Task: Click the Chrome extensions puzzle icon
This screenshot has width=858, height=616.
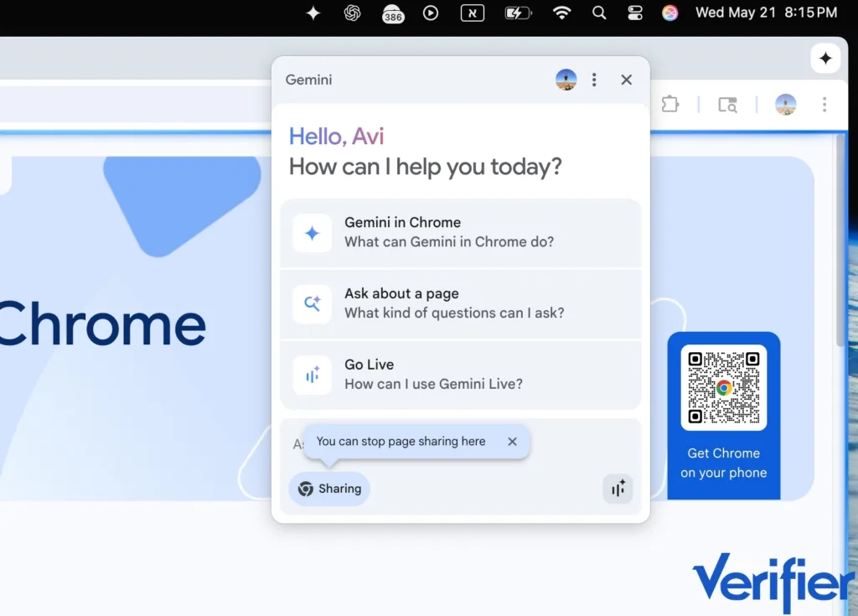Action: coord(669,104)
